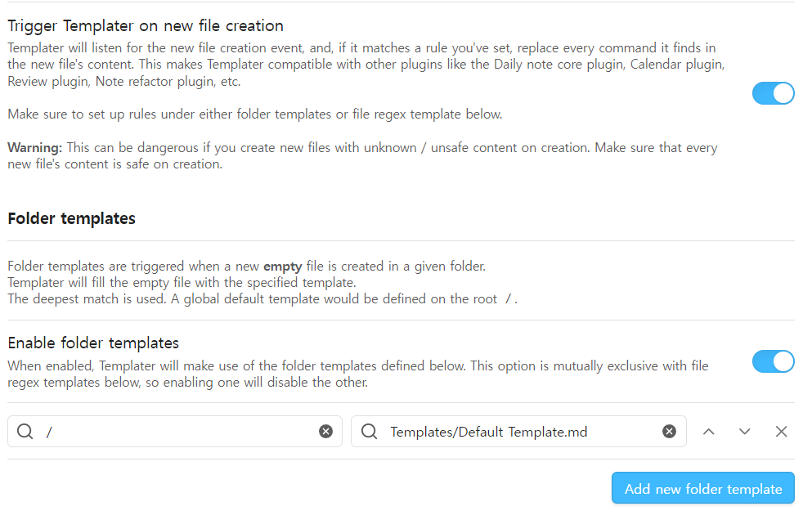812x511 pixels.
Task: Delete the folder template rule with the X icon
Action: point(781,431)
